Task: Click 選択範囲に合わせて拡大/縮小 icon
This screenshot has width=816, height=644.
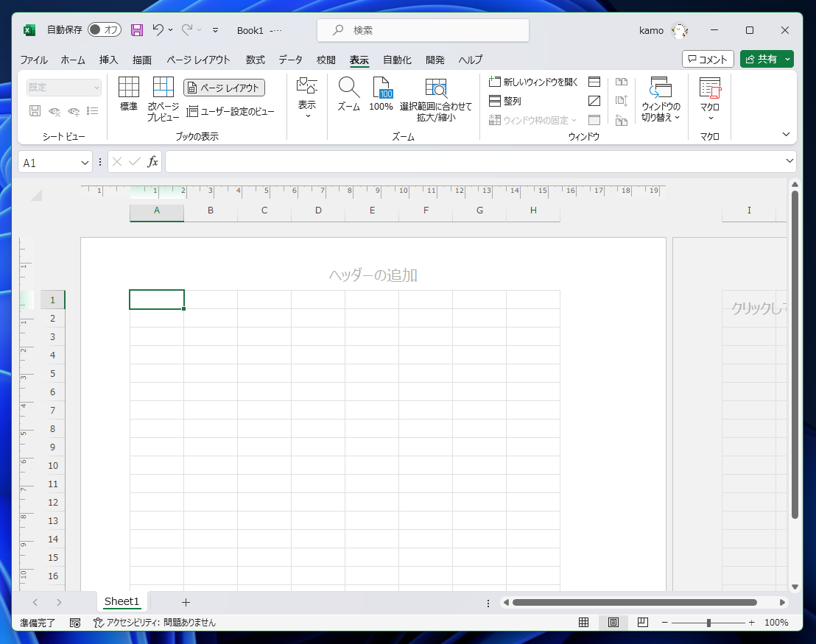Action: (x=436, y=88)
